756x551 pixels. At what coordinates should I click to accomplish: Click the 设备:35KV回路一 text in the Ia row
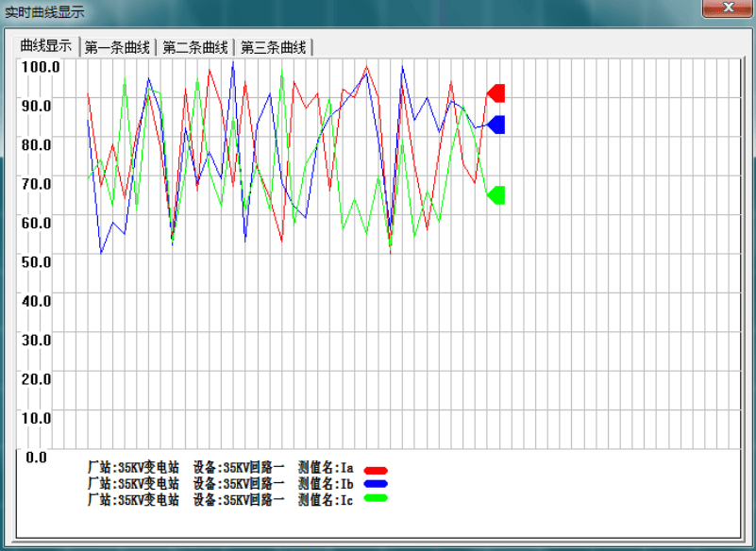(238, 468)
